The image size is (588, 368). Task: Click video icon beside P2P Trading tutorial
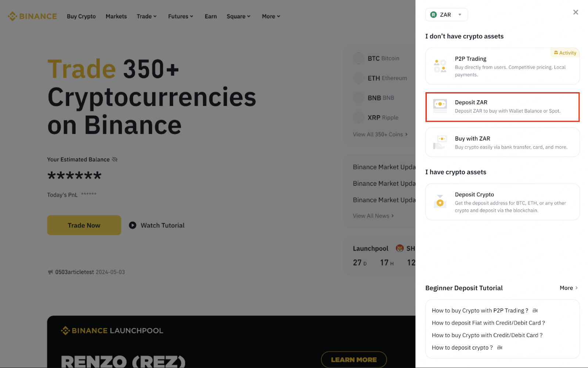click(535, 311)
